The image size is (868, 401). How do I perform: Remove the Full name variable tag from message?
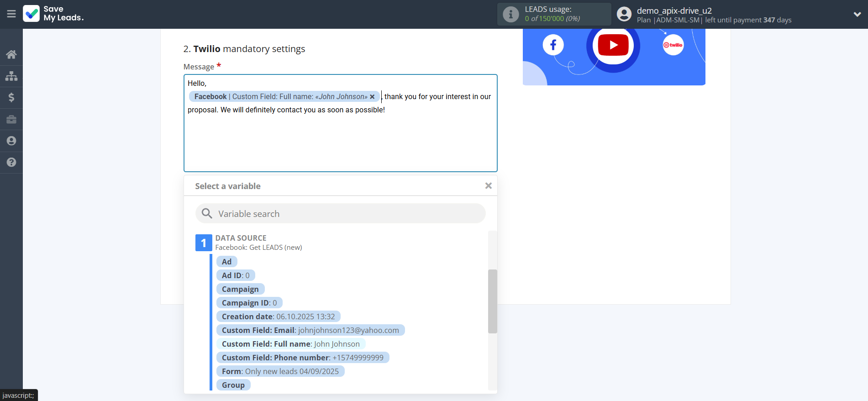tap(372, 97)
